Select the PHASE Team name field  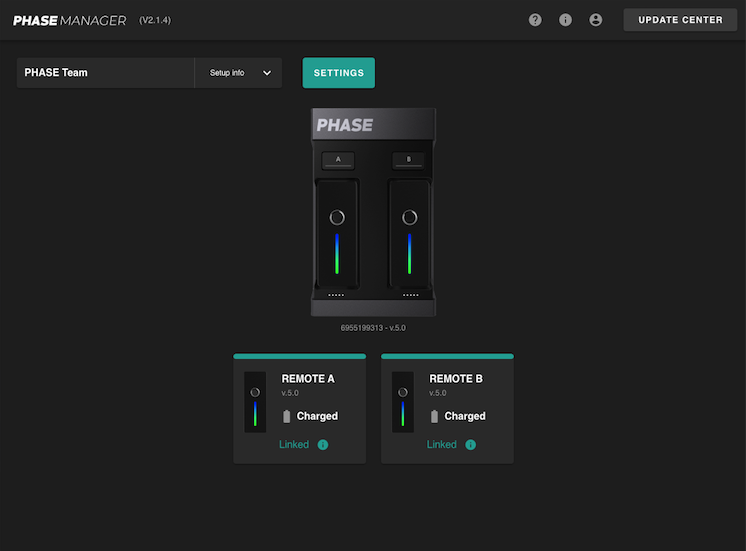[106, 73]
